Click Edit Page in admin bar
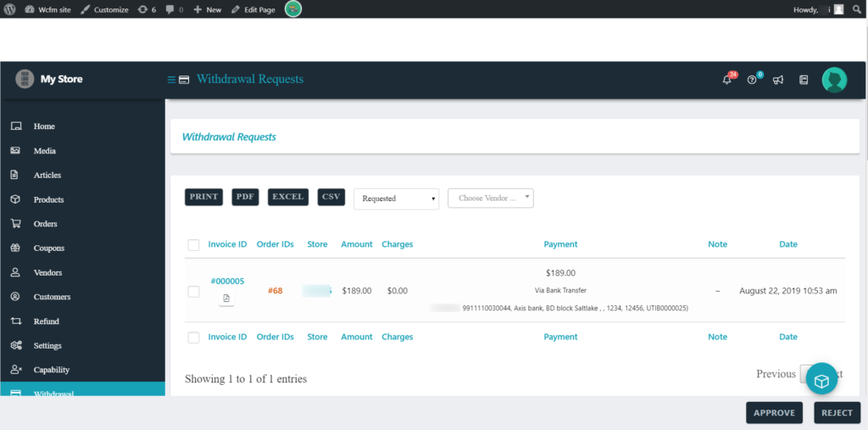868x430 pixels. [x=253, y=9]
